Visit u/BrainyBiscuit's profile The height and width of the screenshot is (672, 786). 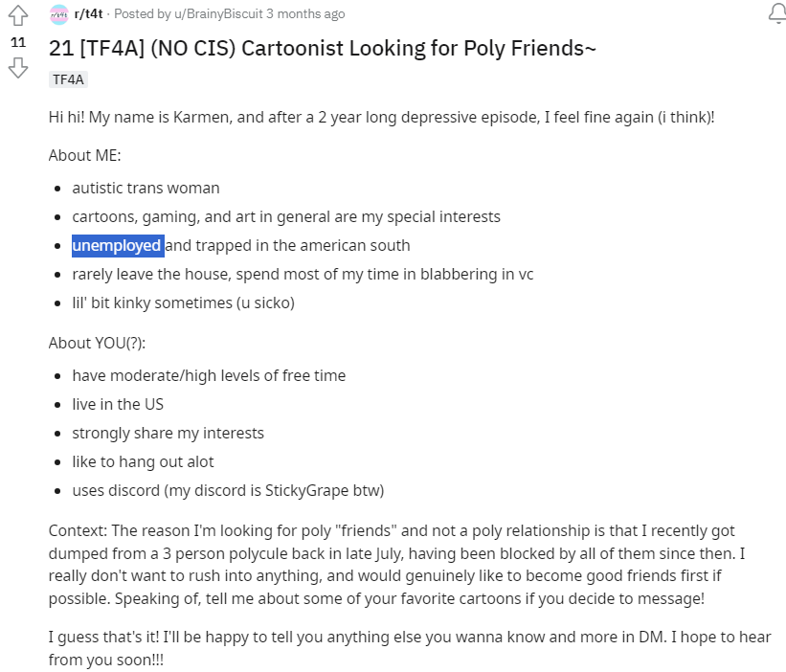click(218, 14)
